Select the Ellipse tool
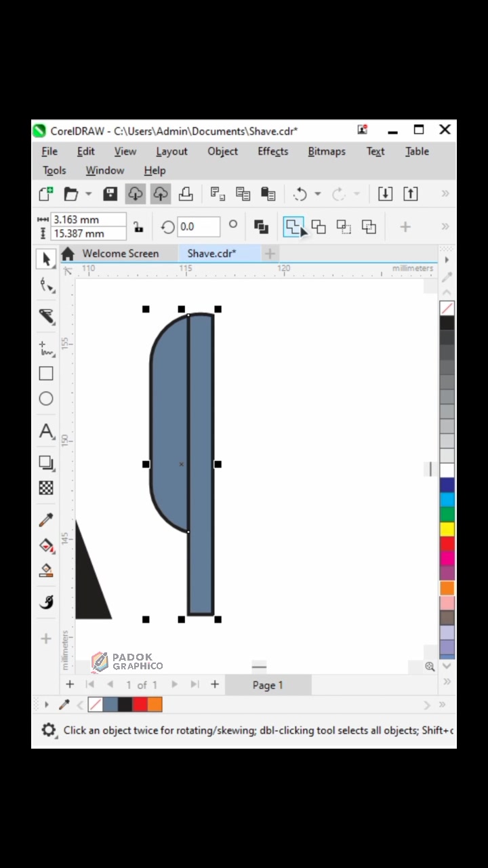 [x=46, y=399]
